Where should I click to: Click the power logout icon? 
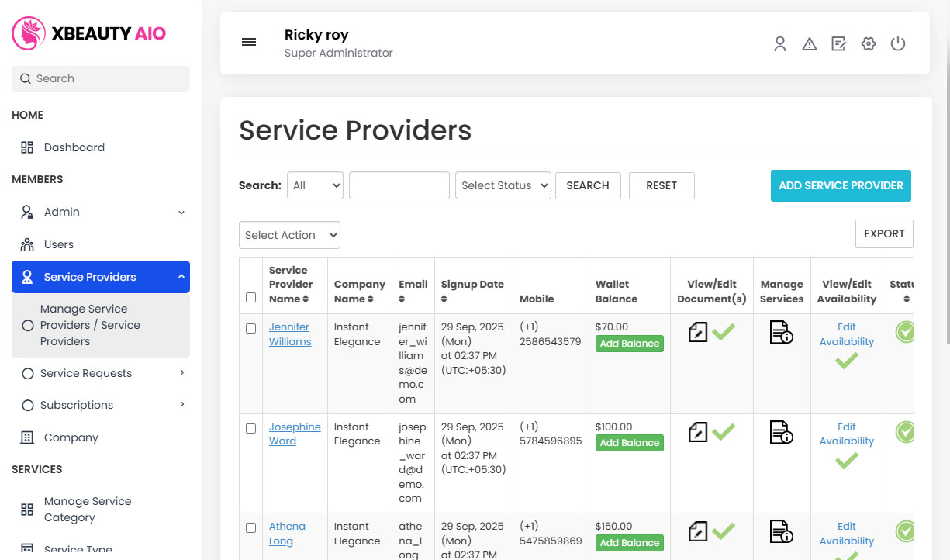click(898, 44)
